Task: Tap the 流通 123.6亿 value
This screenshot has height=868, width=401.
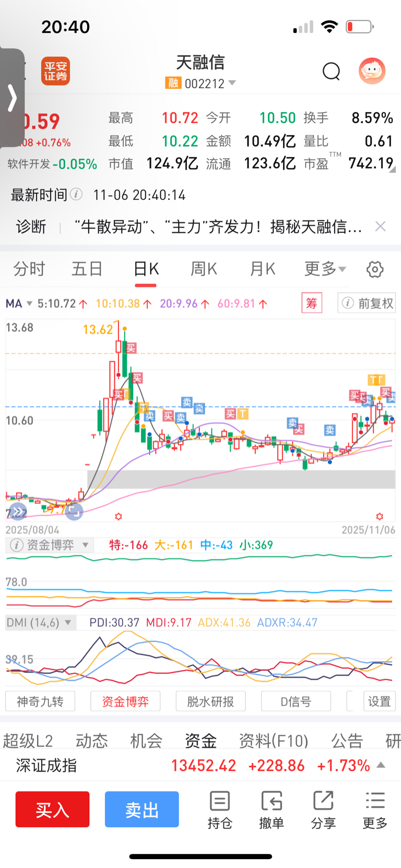Action: 269,163
